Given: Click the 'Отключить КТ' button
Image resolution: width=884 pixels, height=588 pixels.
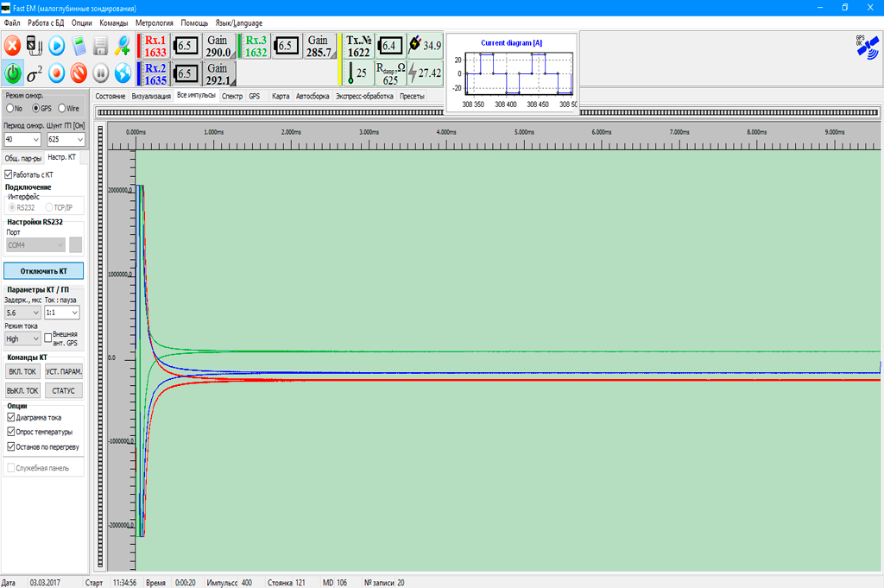Looking at the screenshot, I should [x=43, y=270].
